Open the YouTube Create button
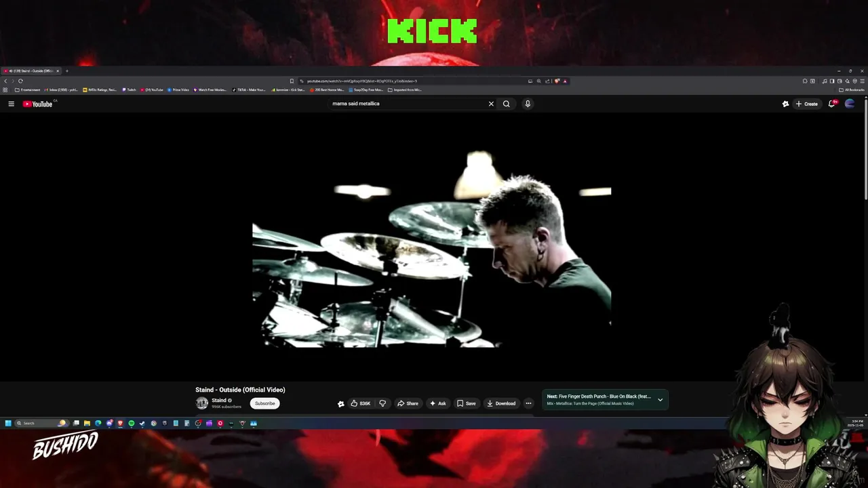Image resolution: width=868 pixels, height=488 pixels. tap(807, 104)
